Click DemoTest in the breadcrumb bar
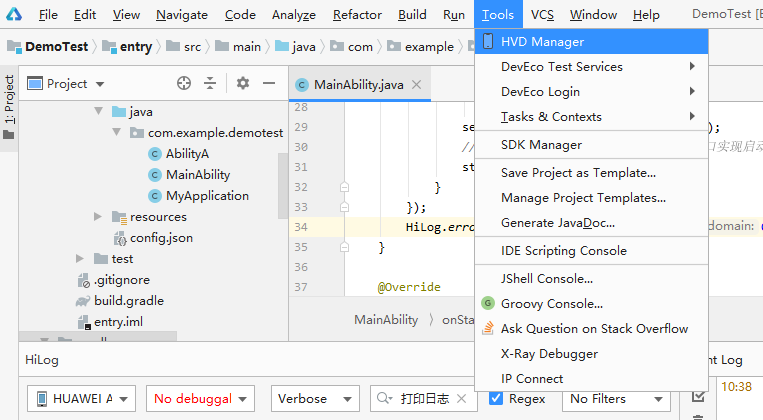 pos(56,47)
